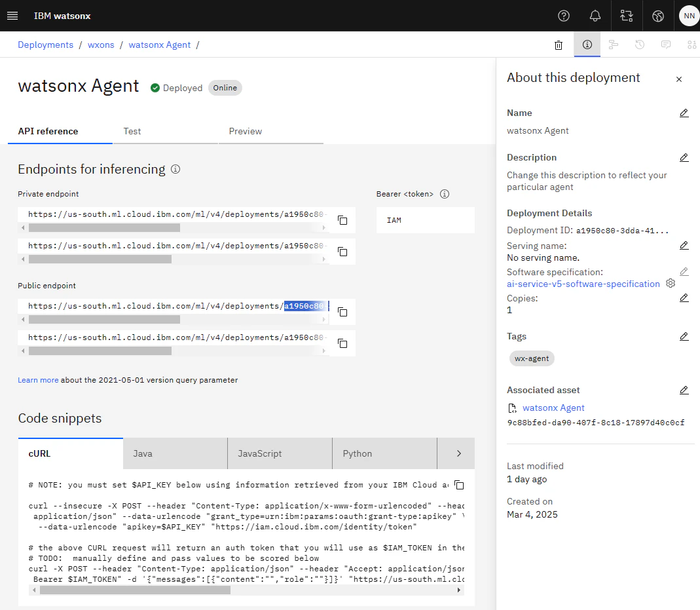
Task: Copy the second private endpoint URL
Action: tap(342, 252)
